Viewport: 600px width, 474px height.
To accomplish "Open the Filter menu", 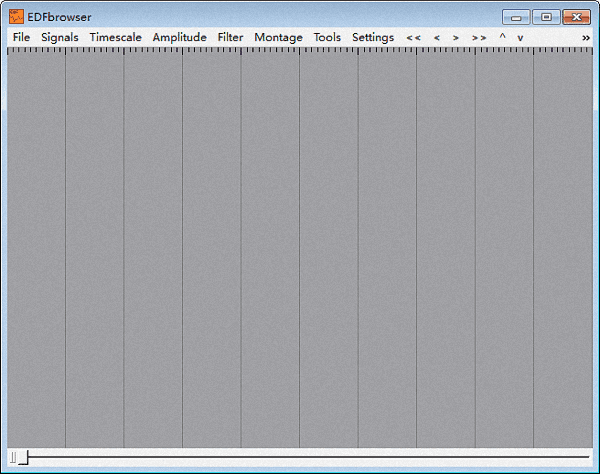I will [230, 38].
